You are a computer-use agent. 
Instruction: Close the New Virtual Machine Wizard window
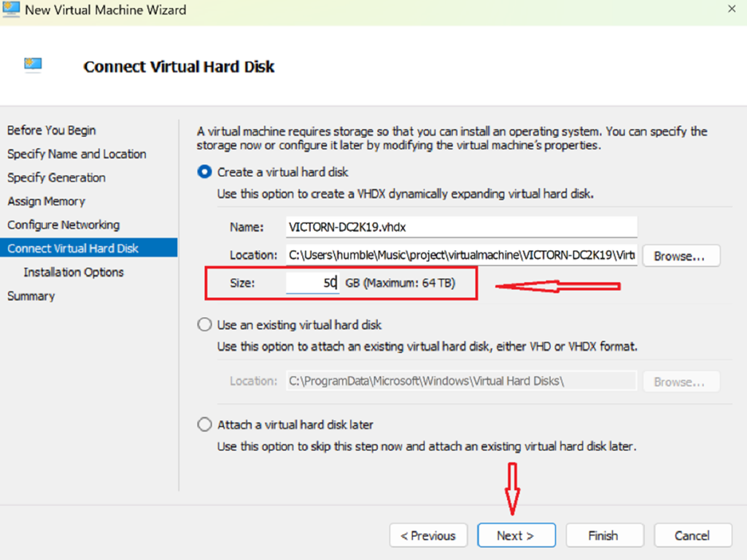pyautogui.click(x=731, y=9)
